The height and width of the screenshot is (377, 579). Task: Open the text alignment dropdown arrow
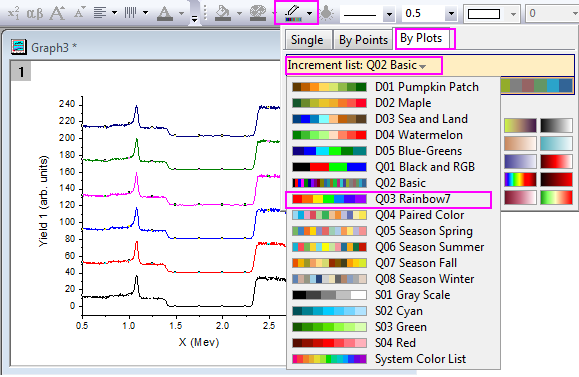click(x=114, y=13)
